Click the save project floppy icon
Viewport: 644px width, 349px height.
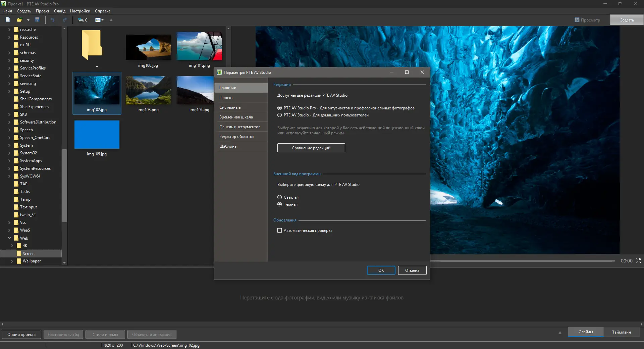coord(37,20)
